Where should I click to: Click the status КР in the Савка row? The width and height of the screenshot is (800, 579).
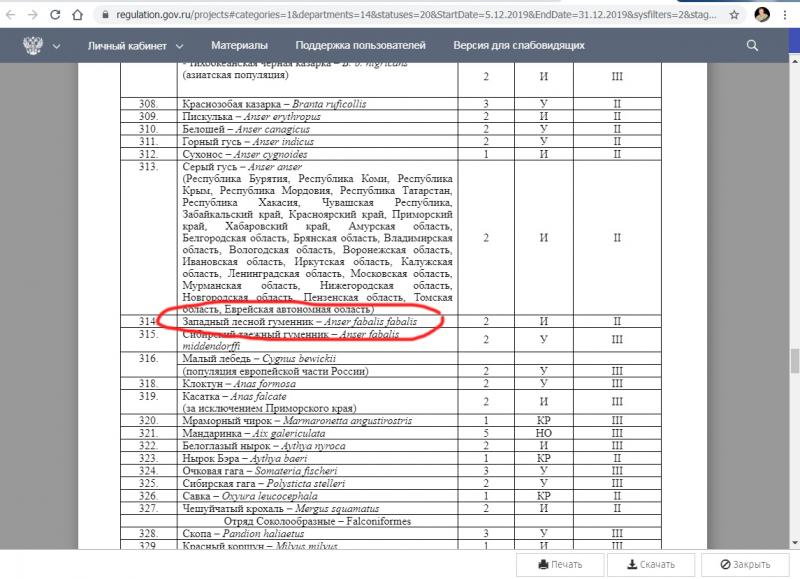544,496
